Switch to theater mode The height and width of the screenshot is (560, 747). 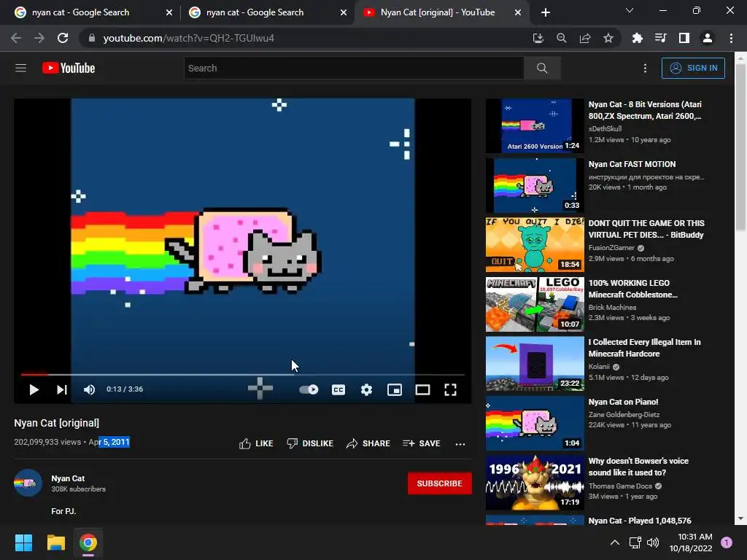422,389
